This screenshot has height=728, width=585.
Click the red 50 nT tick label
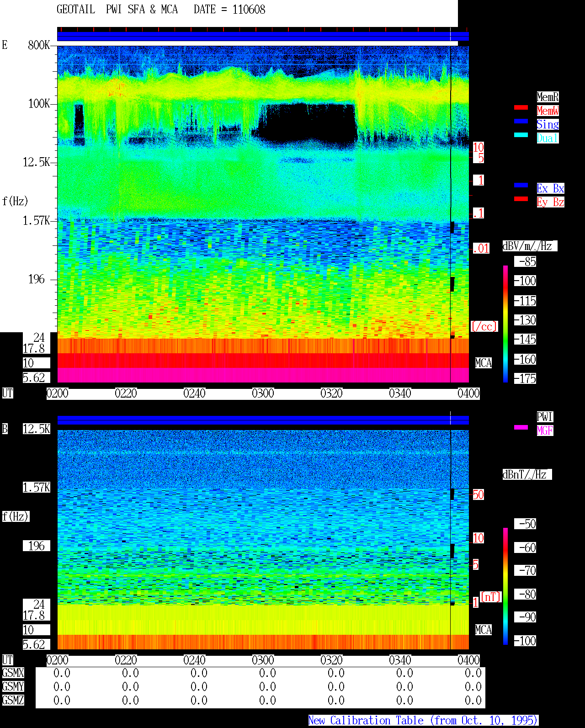[478, 494]
